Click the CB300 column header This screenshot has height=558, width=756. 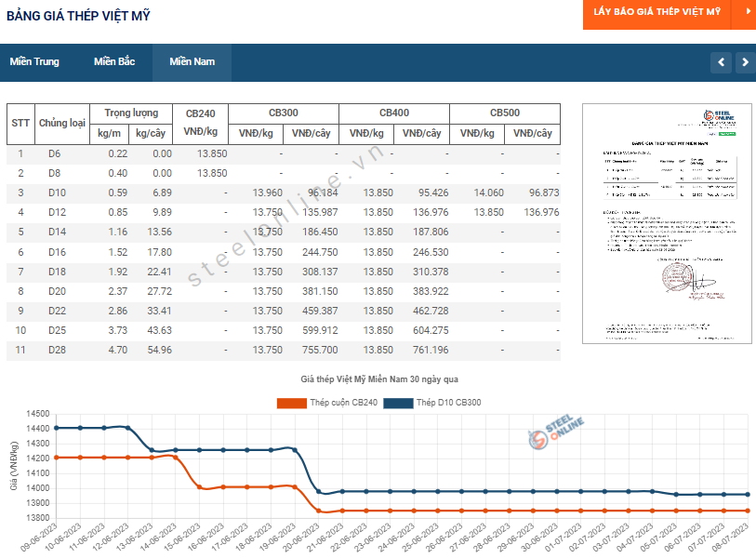coord(284,113)
